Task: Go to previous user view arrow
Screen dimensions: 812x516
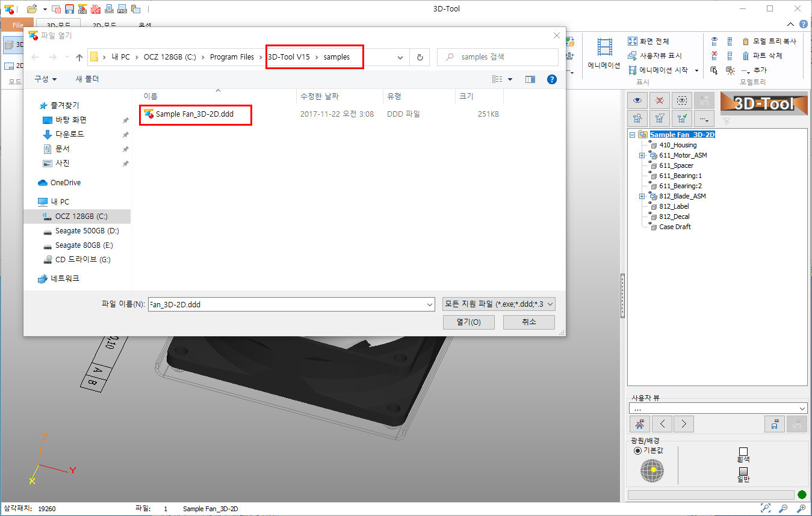Action: [x=662, y=423]
